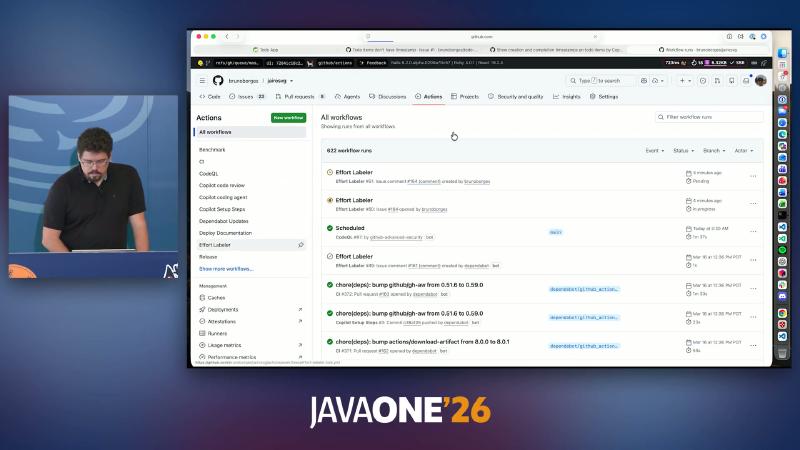Image resolution: width=800 pixels, height=450 pixels.
Task: Open Runners under Management
Action: 213,333
